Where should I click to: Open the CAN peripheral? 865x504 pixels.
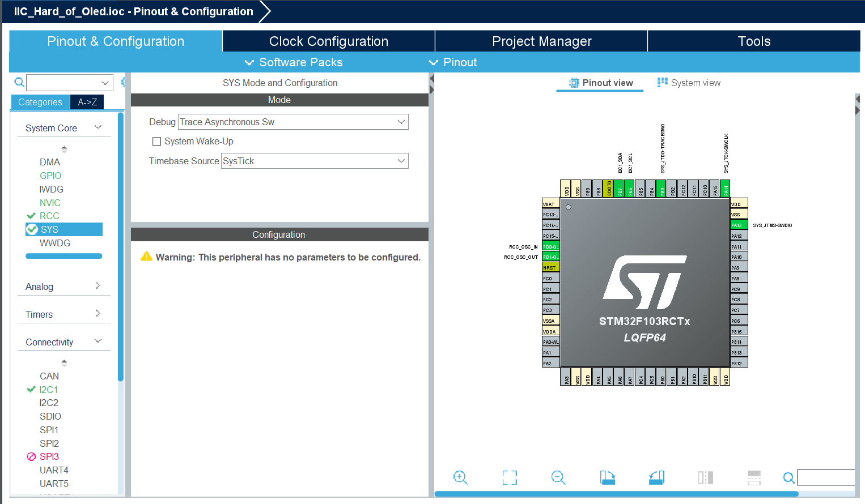click(x=49, y=376)
